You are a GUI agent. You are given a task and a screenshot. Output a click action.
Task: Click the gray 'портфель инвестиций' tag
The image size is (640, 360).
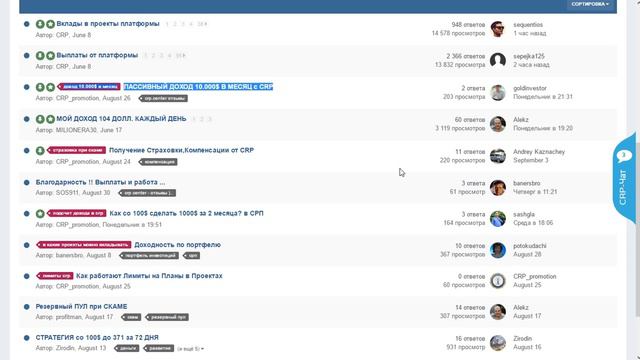pos(149,256)
